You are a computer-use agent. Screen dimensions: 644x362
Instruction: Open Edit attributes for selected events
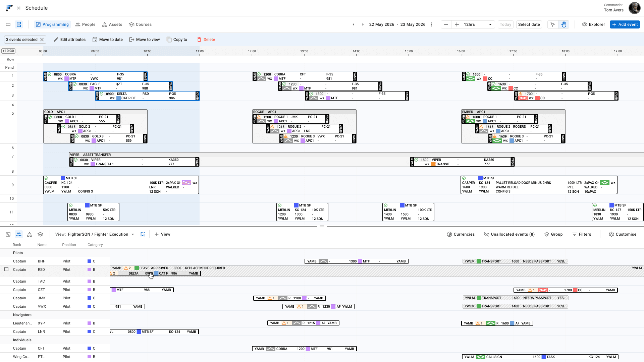[69, 40]
